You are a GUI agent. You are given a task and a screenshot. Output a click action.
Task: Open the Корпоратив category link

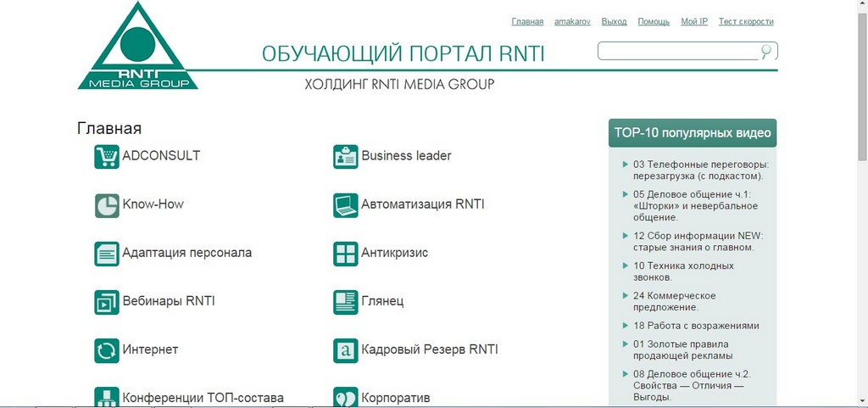(x=396, y=398)
